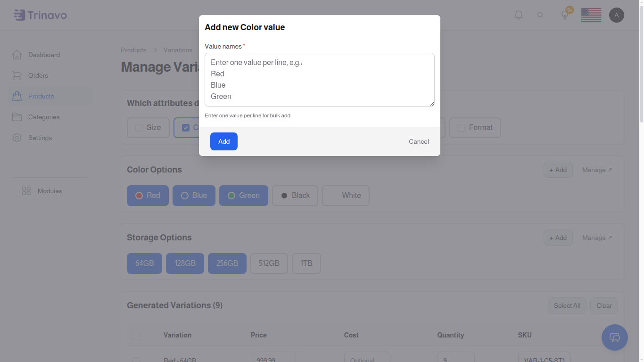Enable the Size attribute checkbox
Image resolution: width=644 pixels, height=362 pixels.
(139, 127)
